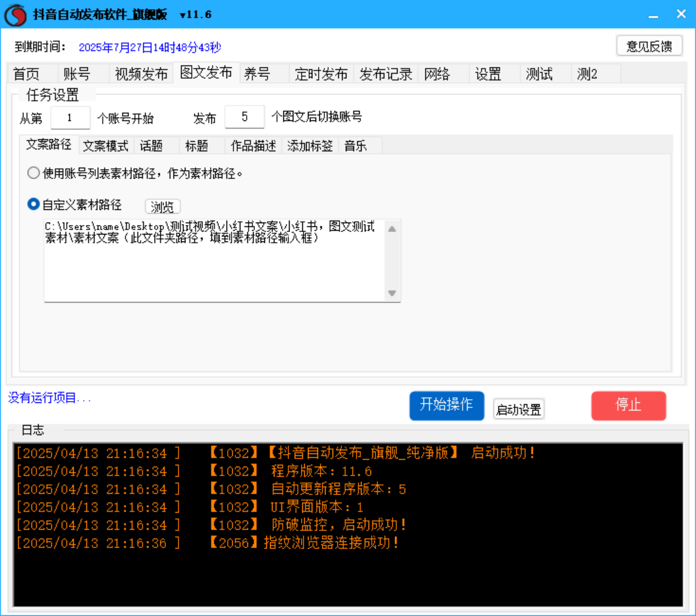Click log line 防破监控，启动成功
696x616 pixels.
[211, 525]
